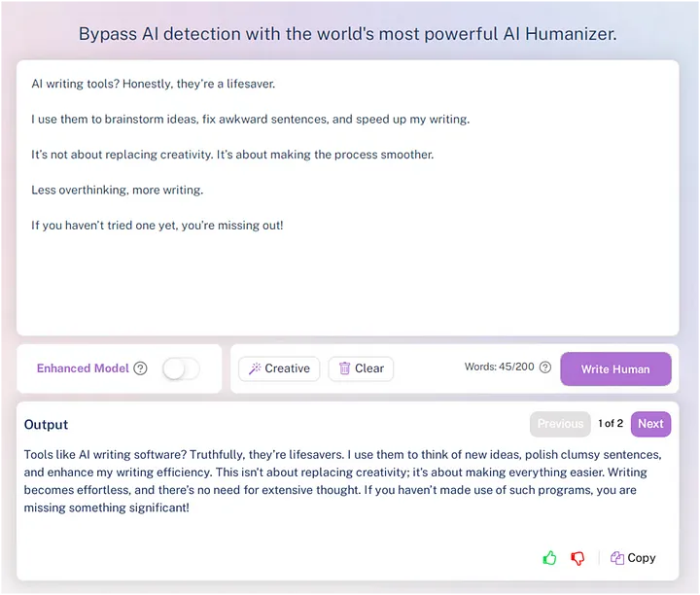Copy the output text
Viewport: 700px width, 595px height.
point(633,557)
